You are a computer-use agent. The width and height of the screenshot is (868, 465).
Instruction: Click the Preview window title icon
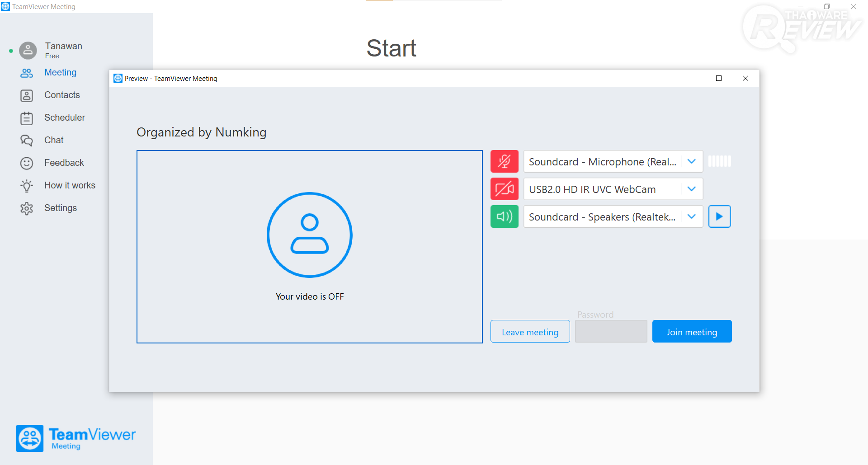118,78
